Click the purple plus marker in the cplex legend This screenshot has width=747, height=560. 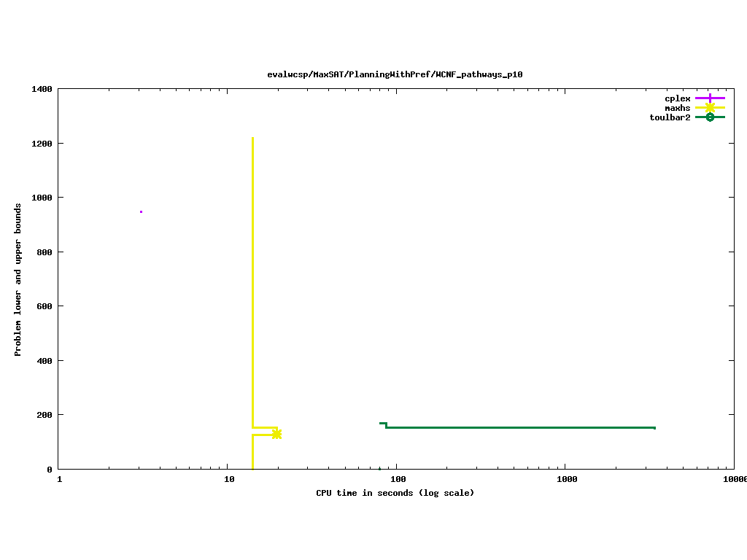point(710,98)
